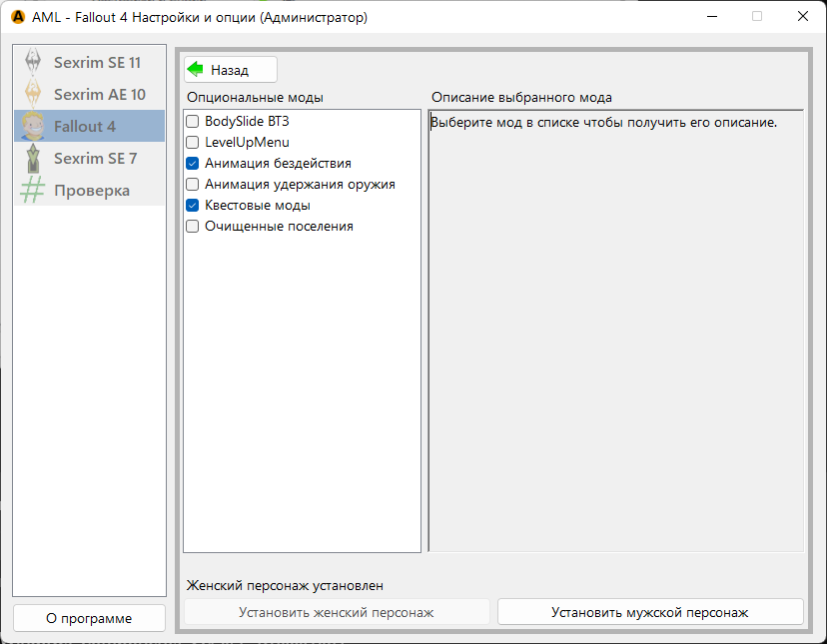This screenshot has width=827, height=644.
Task: Check the Очищенные поселения option
Action: pos(193,226)
